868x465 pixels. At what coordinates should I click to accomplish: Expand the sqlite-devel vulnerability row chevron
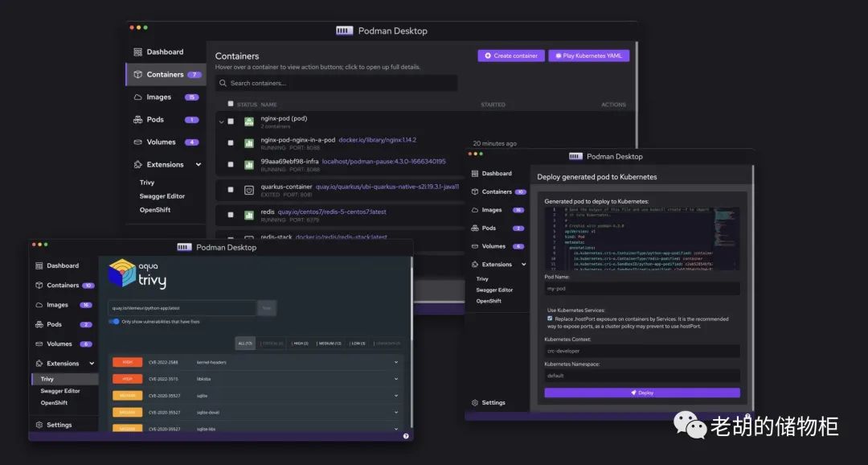(395, 413)
